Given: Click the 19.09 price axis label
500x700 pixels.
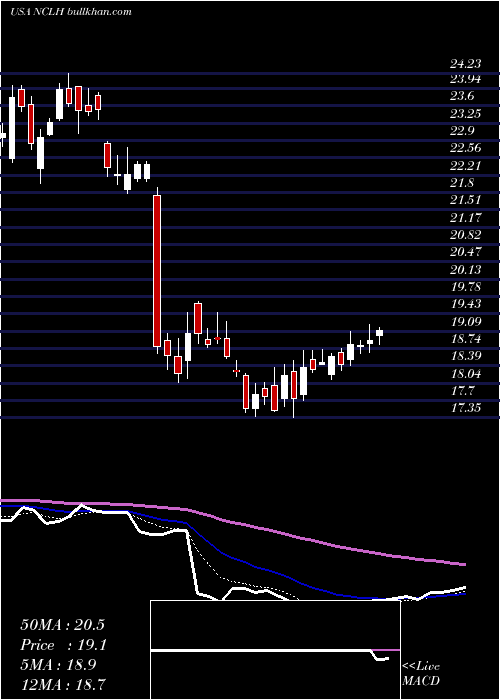Looking at the screenshot, I should tap(466, 322).
